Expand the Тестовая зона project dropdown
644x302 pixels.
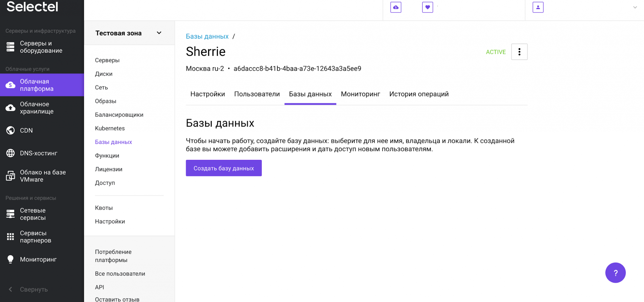[x=159, y=33]
